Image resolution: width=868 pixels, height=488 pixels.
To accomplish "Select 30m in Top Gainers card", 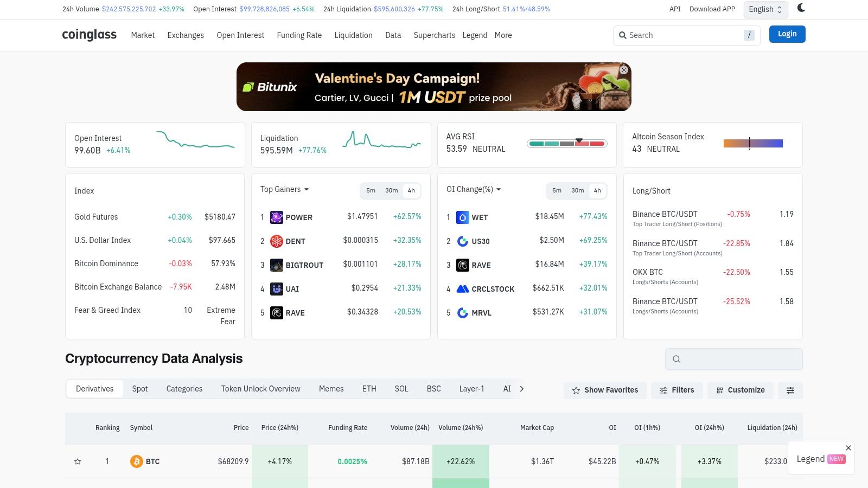I will 392,190.
